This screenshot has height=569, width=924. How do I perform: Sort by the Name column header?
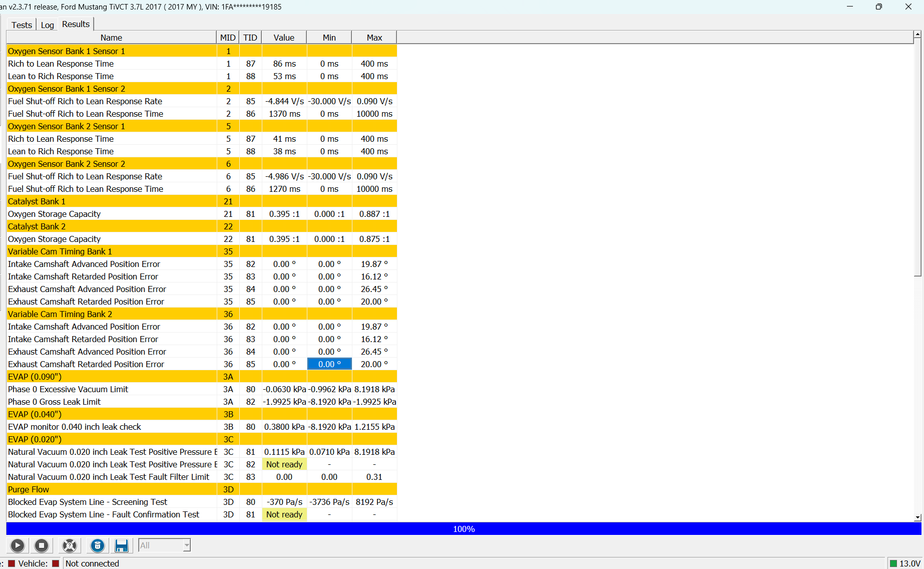coord(111,38)
